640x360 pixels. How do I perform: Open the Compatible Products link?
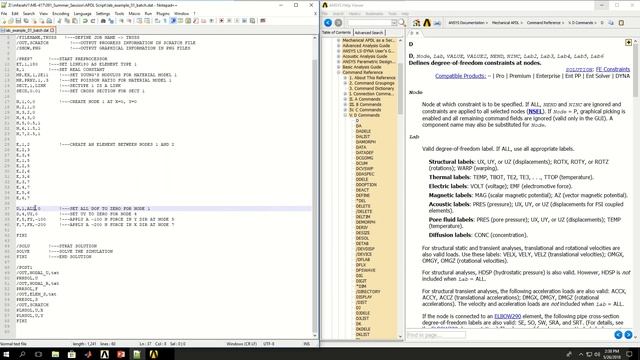(x=460, y=76)
